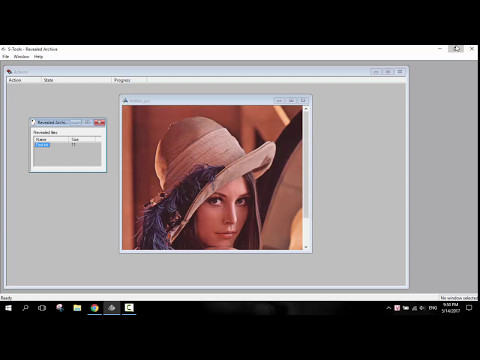The image size is (480, 360).
Task: Click the ENG language indicator
Action: (x=433, y=308)
